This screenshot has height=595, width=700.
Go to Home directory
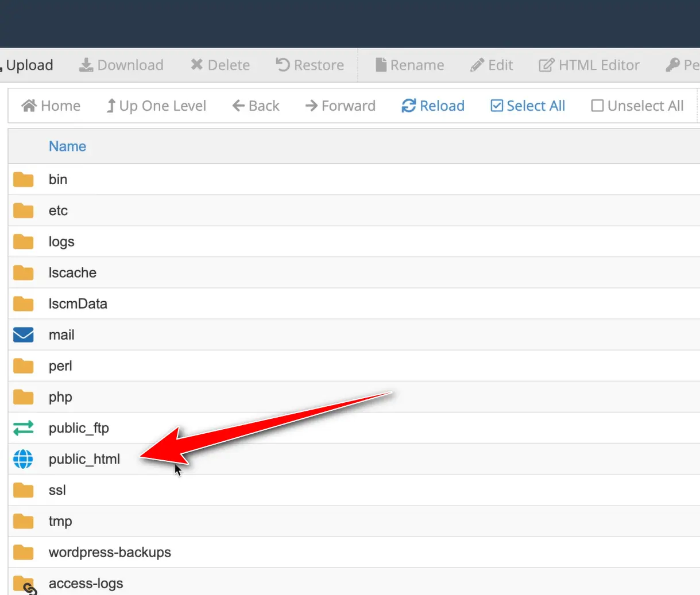coord(51,106)
